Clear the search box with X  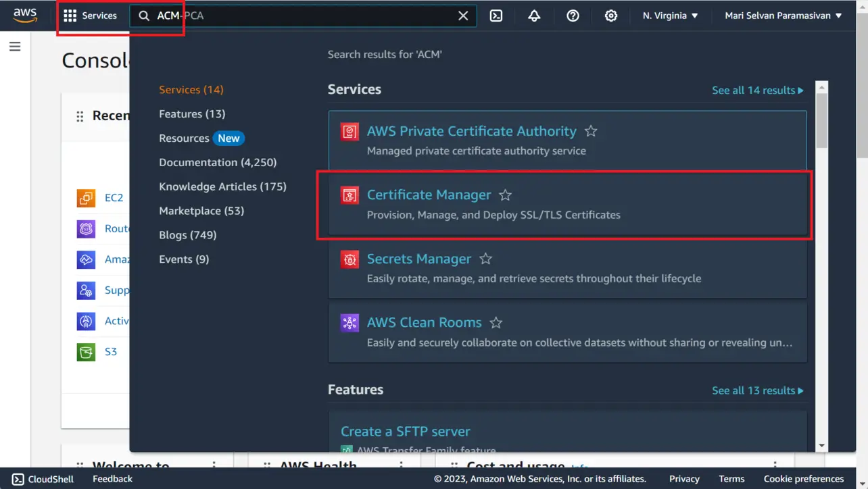point(463,16)
